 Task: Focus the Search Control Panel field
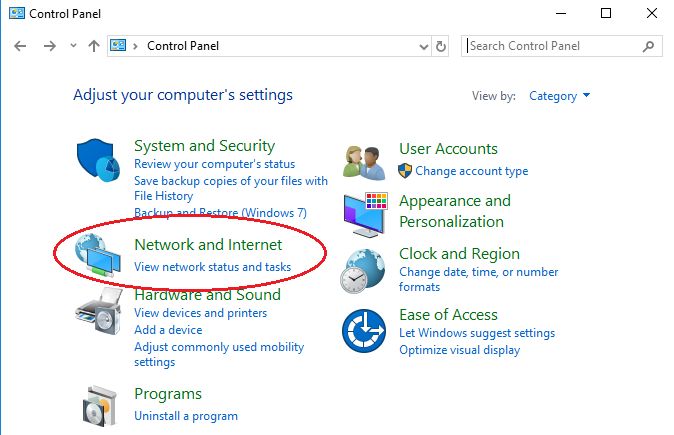[561, 46]
